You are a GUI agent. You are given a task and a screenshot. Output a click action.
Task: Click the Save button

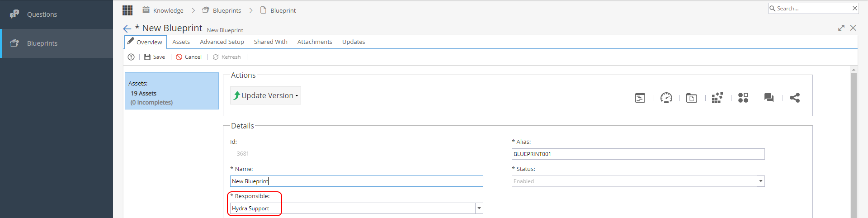[x=155, y=57]
